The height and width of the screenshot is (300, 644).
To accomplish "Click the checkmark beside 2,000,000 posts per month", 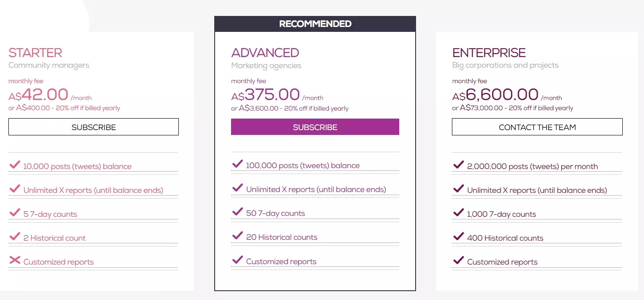I will (x=459, y=165).
